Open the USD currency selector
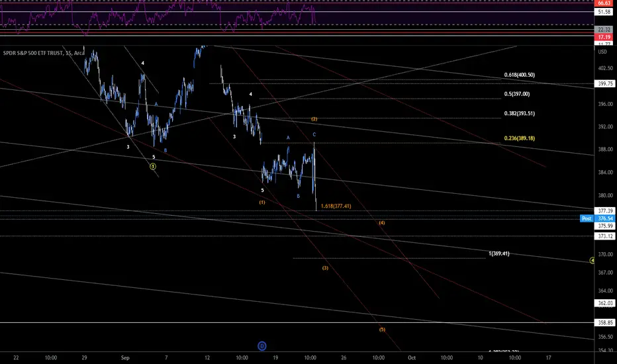Viewport: 617px width, 364px height. coord(602,52)
